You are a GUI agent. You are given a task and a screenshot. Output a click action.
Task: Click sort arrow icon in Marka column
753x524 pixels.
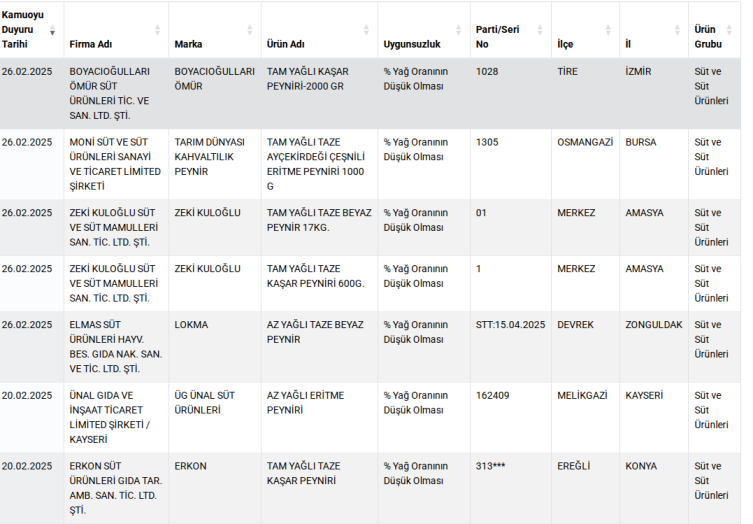click(250, 30)
